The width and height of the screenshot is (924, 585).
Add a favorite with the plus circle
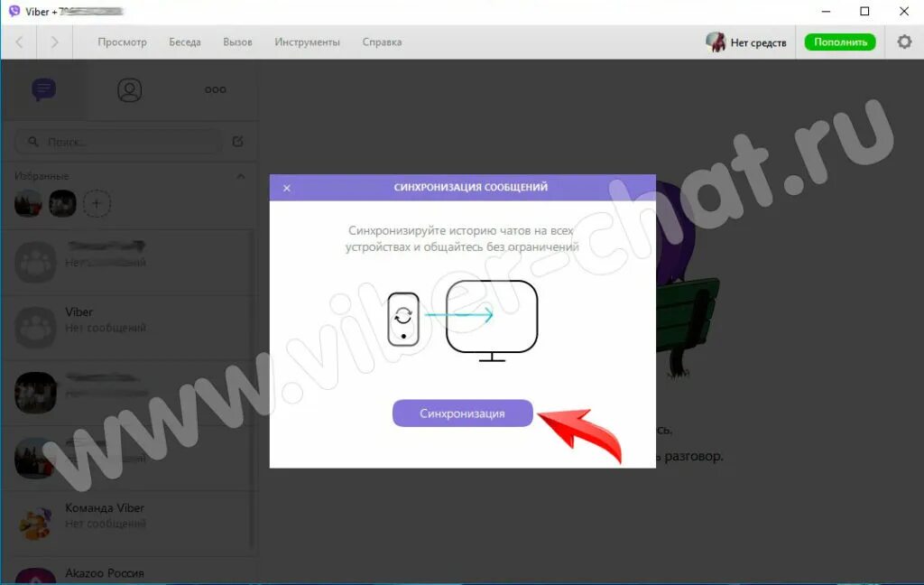tap(97, 204)
